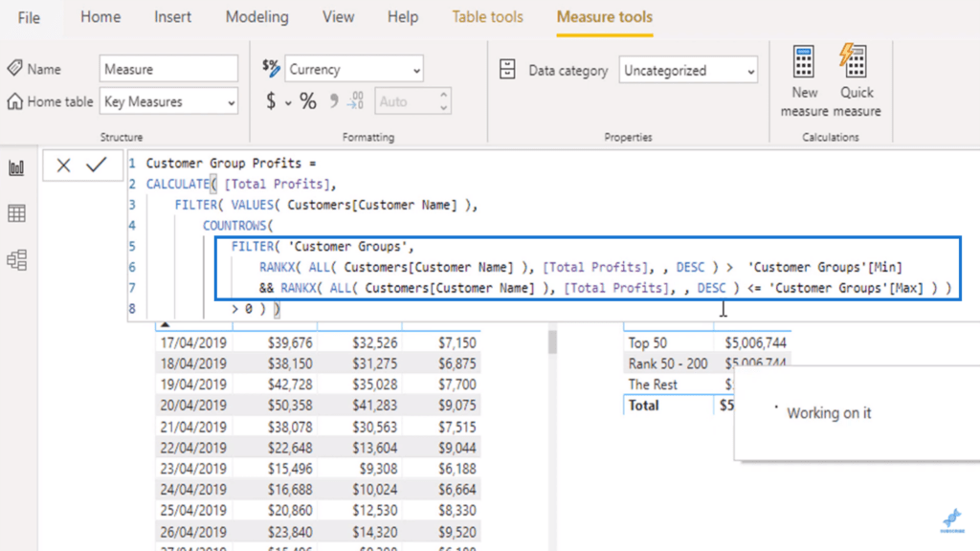Click the Name field containing Measure

coord(168,69)
